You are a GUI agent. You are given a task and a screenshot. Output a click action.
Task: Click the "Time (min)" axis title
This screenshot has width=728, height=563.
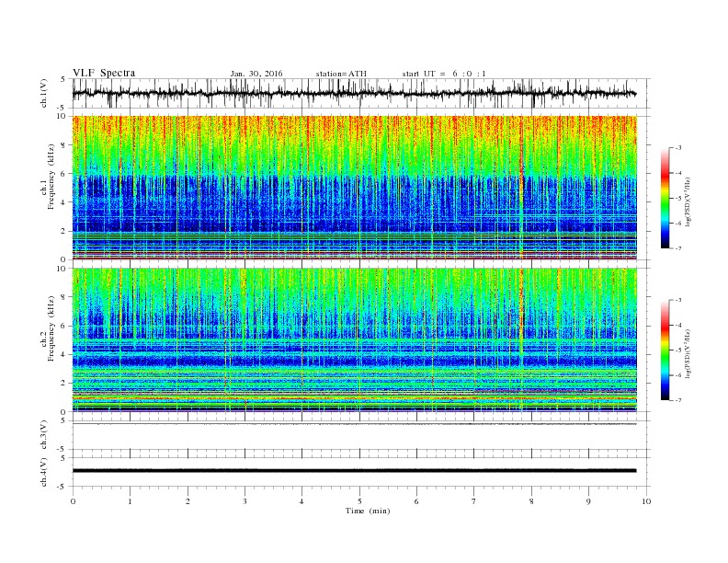click(368, 511)
